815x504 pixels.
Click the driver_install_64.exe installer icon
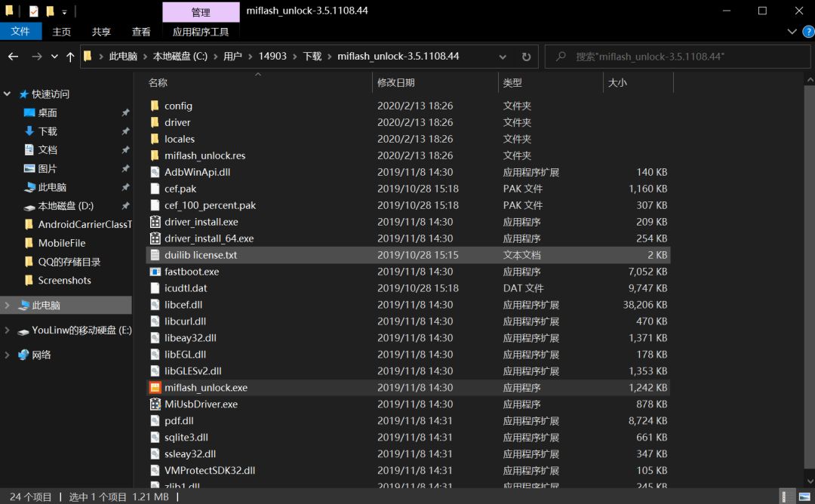click(x=155, y=238)
